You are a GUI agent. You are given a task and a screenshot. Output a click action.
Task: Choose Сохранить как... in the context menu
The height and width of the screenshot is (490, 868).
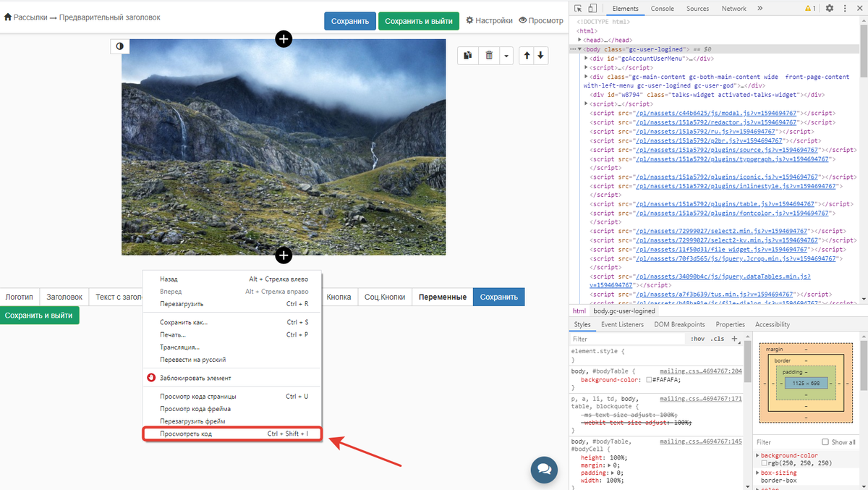click(231, 322)
